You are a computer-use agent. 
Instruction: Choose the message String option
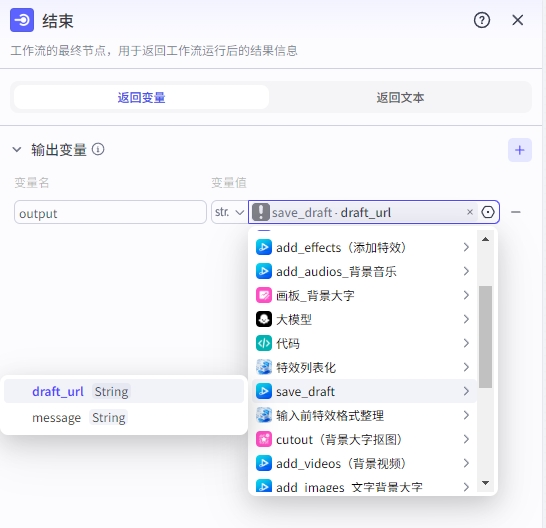click(124, 417)
